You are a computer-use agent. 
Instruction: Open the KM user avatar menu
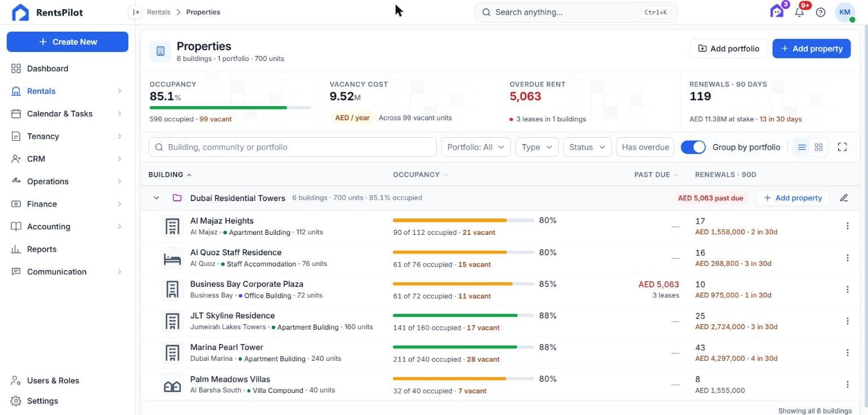(845, 12)
